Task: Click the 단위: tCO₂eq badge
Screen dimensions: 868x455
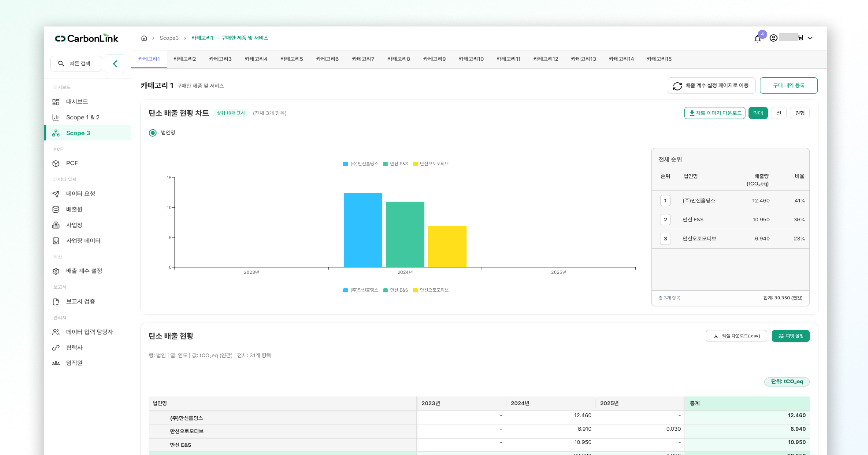Action: pos(787,382)
